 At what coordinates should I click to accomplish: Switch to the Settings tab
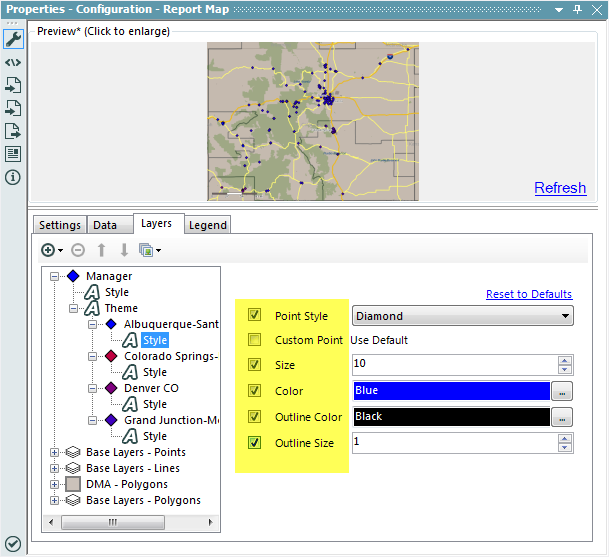pos(60,225)
